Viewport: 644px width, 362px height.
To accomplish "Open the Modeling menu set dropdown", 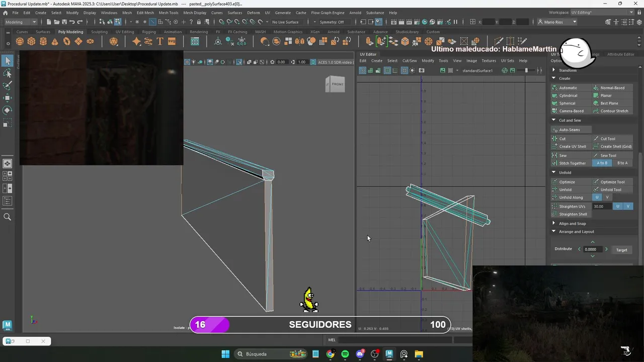I will pyautogui.click(x=21, y=22).
